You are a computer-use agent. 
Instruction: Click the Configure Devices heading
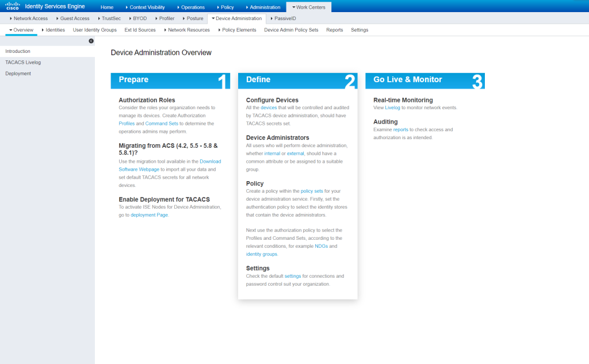click(272, 100)
